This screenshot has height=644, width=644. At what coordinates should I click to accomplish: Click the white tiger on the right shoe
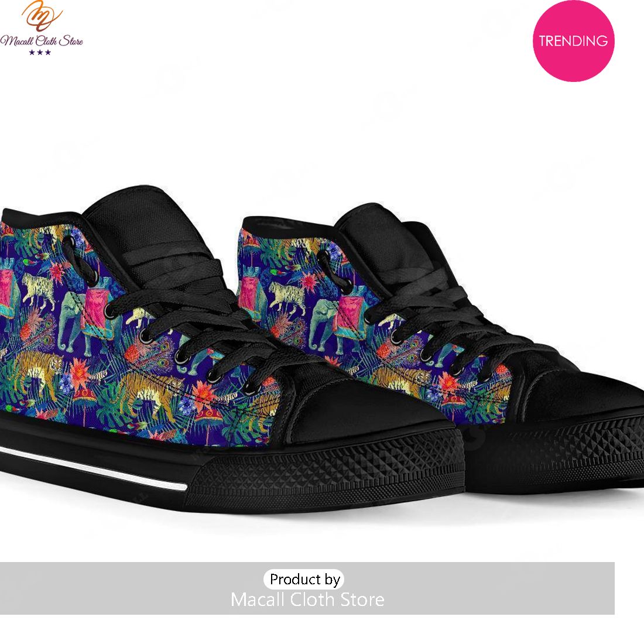[287, 297]
